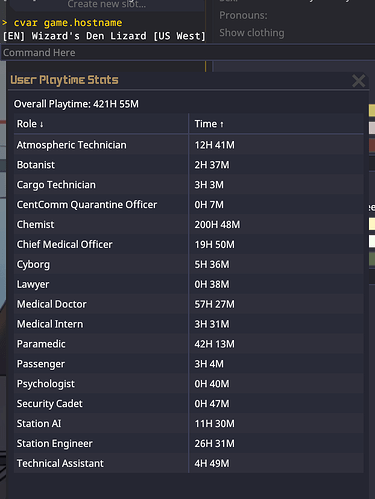Click the 57H 27M time value

pyautogui.click(x=214, y=304)
